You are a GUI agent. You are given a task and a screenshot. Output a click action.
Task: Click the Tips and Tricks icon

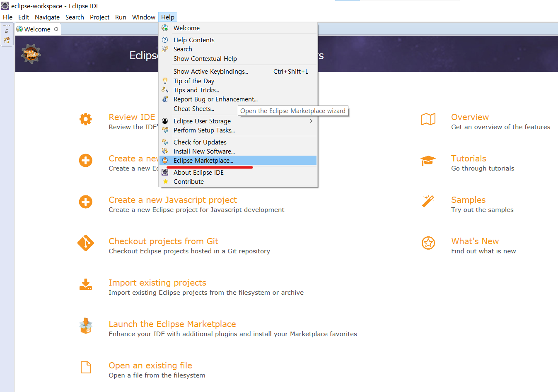[165, 90]
